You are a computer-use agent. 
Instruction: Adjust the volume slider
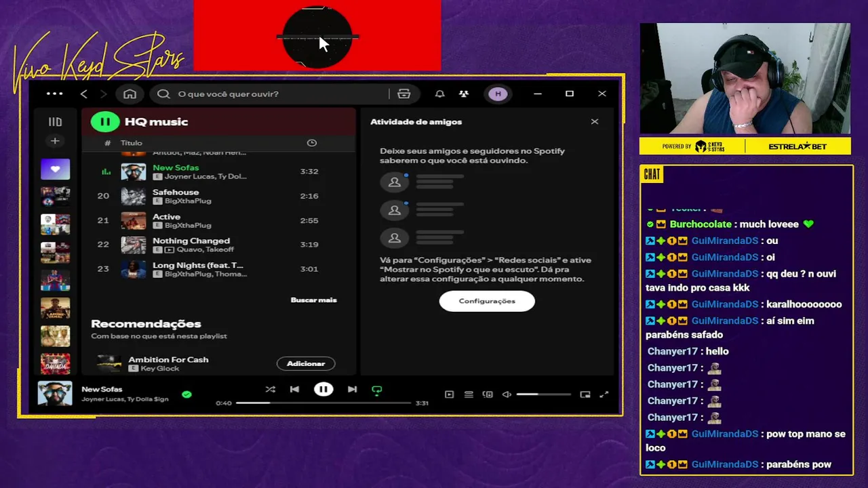[543, 394]
